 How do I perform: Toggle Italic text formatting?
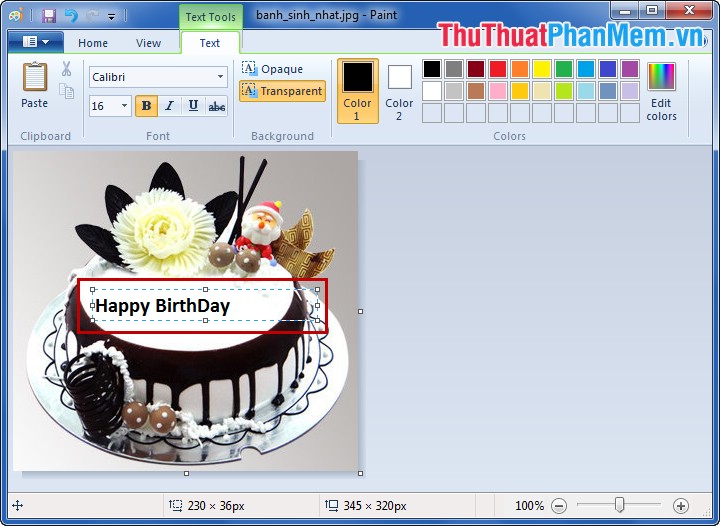(169, 106)
